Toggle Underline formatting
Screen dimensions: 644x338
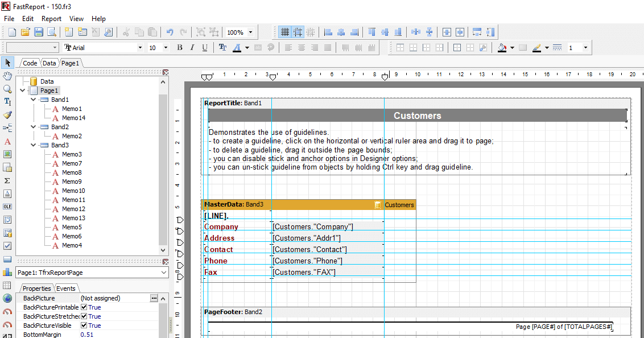coord(205,48)
